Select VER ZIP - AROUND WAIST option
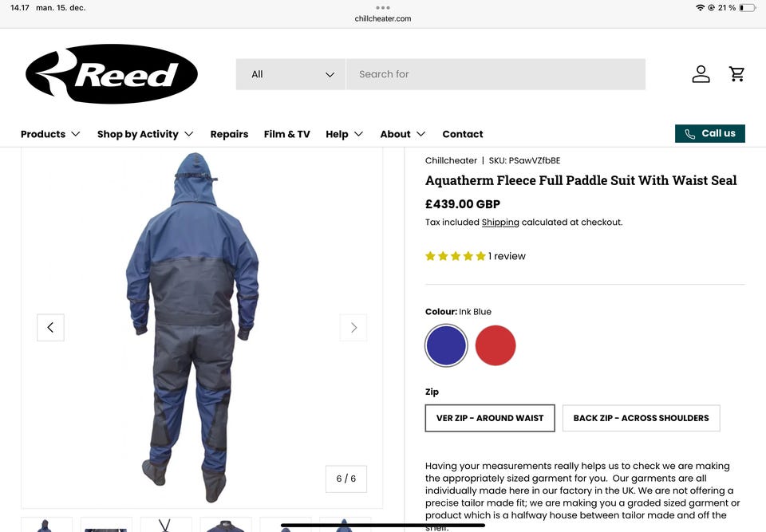The height and width of the screenshot is (532, 766). 490,418
